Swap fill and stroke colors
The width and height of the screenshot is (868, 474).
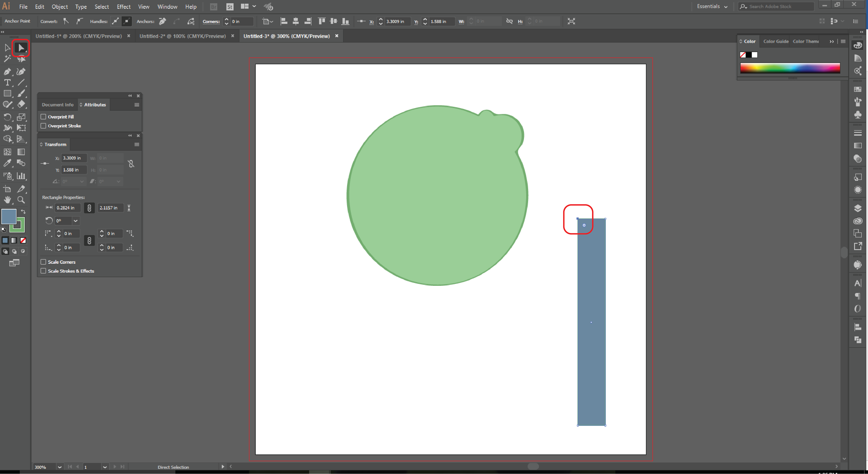tap(23, 212)
